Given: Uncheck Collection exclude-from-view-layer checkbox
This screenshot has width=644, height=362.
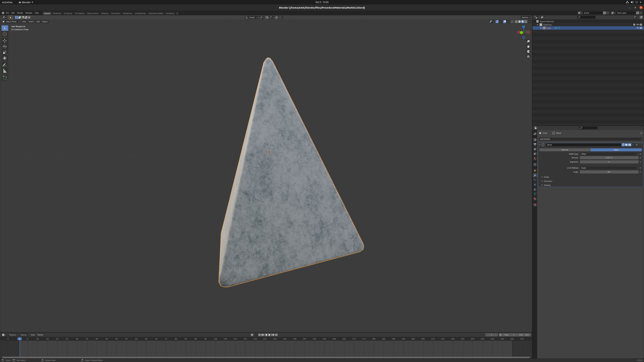Looking at the screenshot, I should coord(634,25).
